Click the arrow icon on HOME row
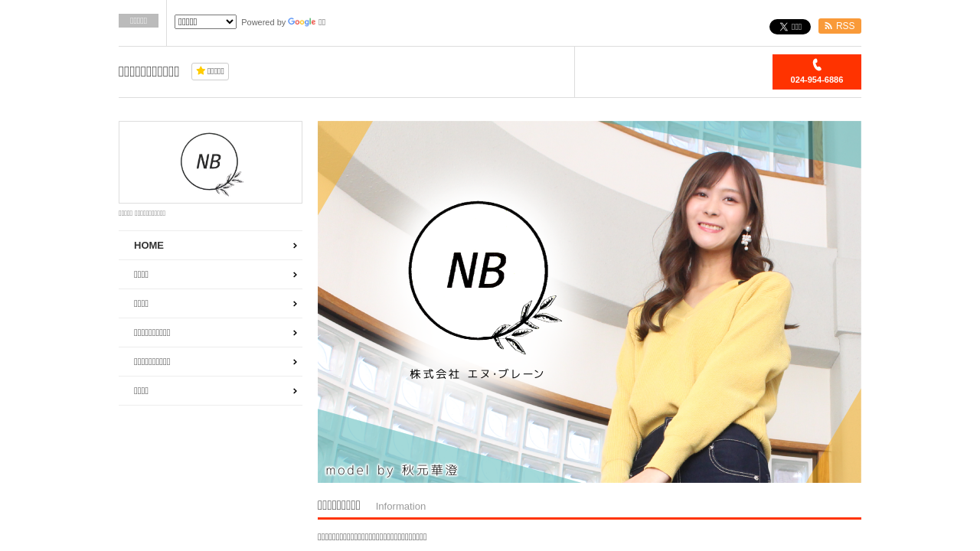The image size is (980, 551). [295, 246]
